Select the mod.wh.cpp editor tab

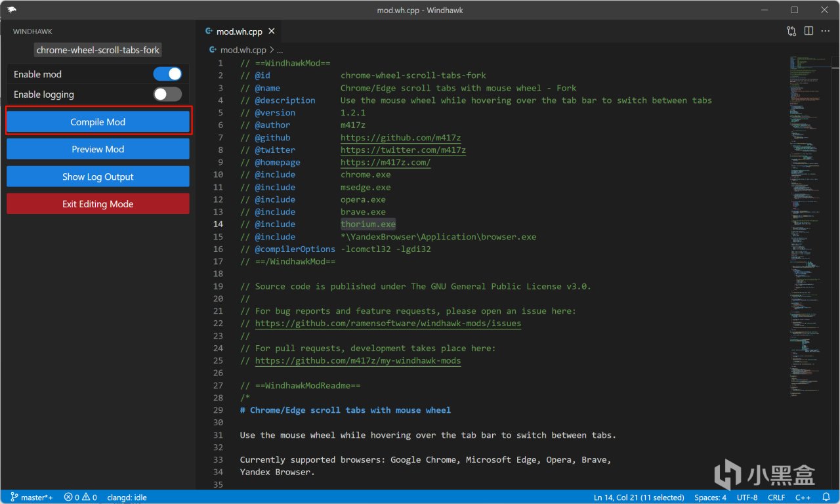pyautogui.click(x=239, y=31)
